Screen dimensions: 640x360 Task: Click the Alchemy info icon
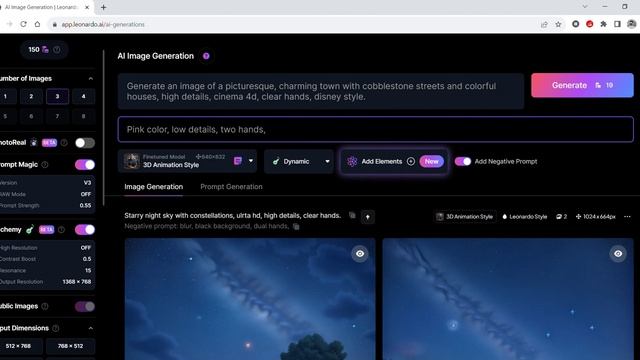pyautogui.click(x=61, y=230)
